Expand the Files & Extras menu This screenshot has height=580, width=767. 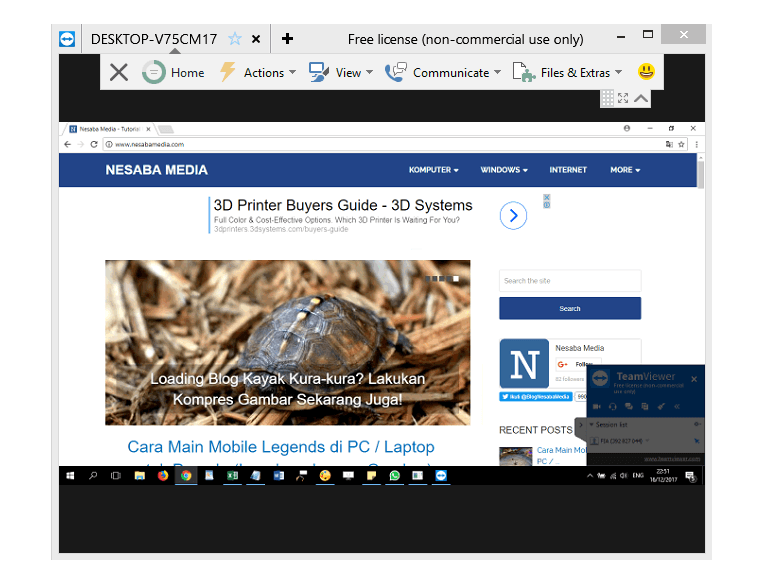click(567, 72)
